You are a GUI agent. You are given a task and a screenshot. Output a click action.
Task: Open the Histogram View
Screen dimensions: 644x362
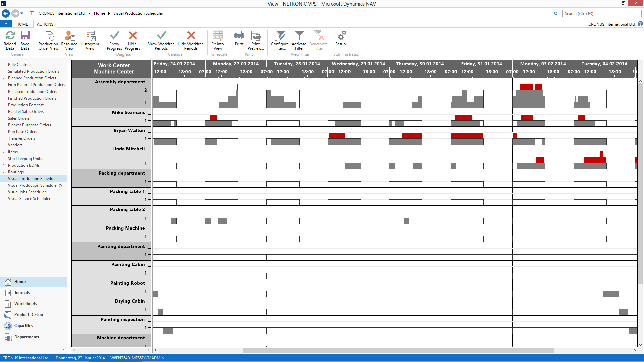click(90, 40)
